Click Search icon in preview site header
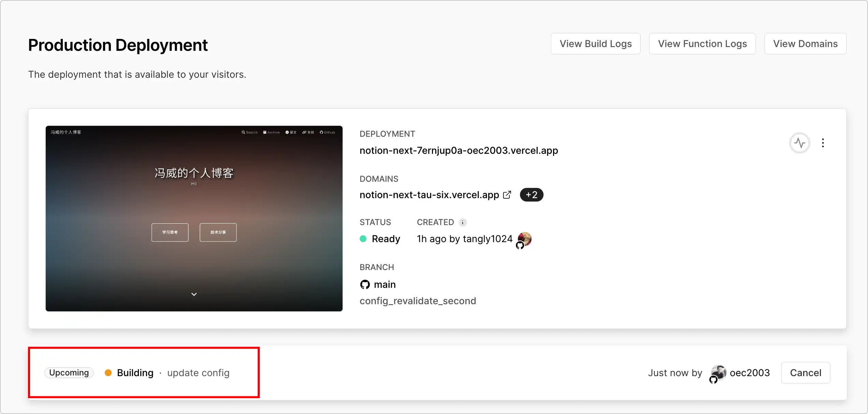Screen dimensions: 868x414 point(243,132)
